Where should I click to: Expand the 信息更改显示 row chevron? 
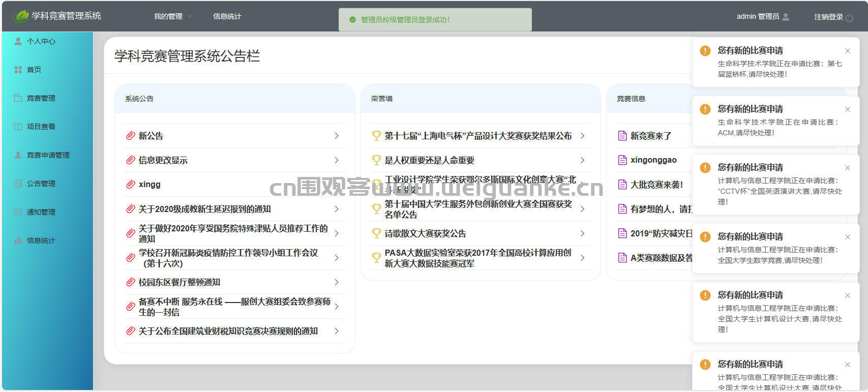tap(337, 160)
